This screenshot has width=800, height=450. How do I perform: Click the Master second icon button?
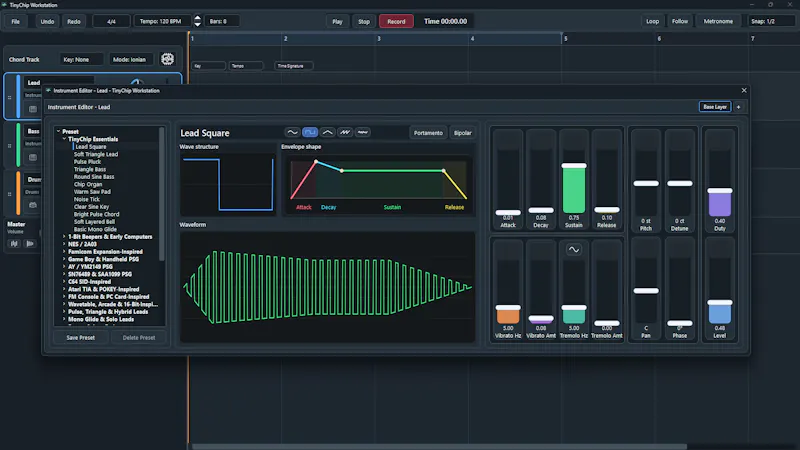[30, 244]
